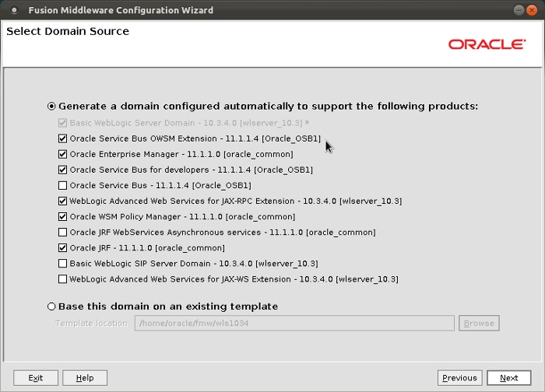Exit the configuration wizard
The height and width of the screenshot is (392, 545).
click(36, 378)
